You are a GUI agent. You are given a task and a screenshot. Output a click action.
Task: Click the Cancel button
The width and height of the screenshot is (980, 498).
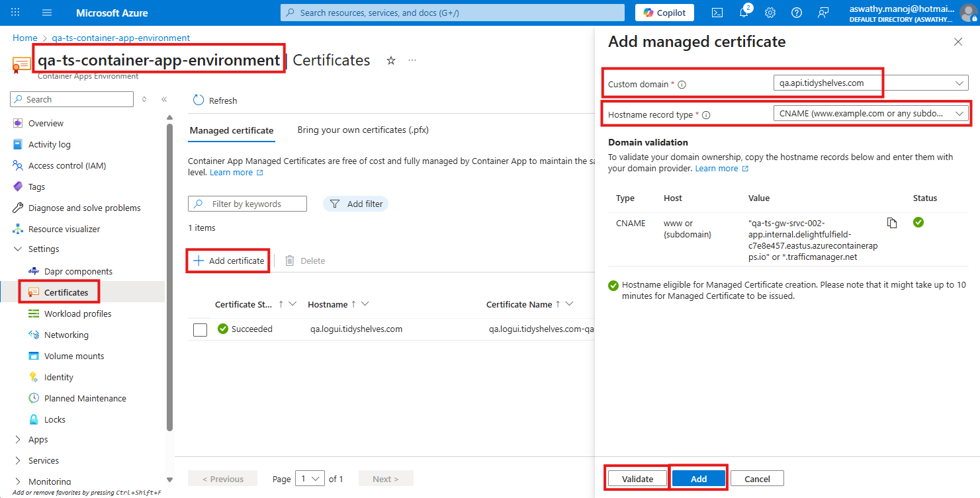[x=757, y=479]
